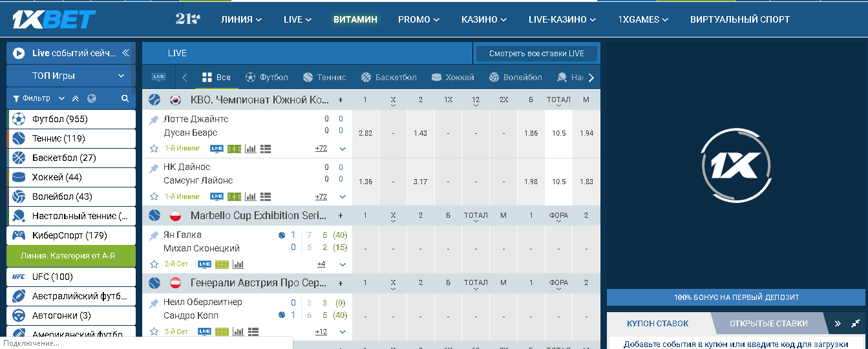Click Смотреть все ставки LIVE button
This screenshot has width=868, height=349.
(x=536, y=54)
